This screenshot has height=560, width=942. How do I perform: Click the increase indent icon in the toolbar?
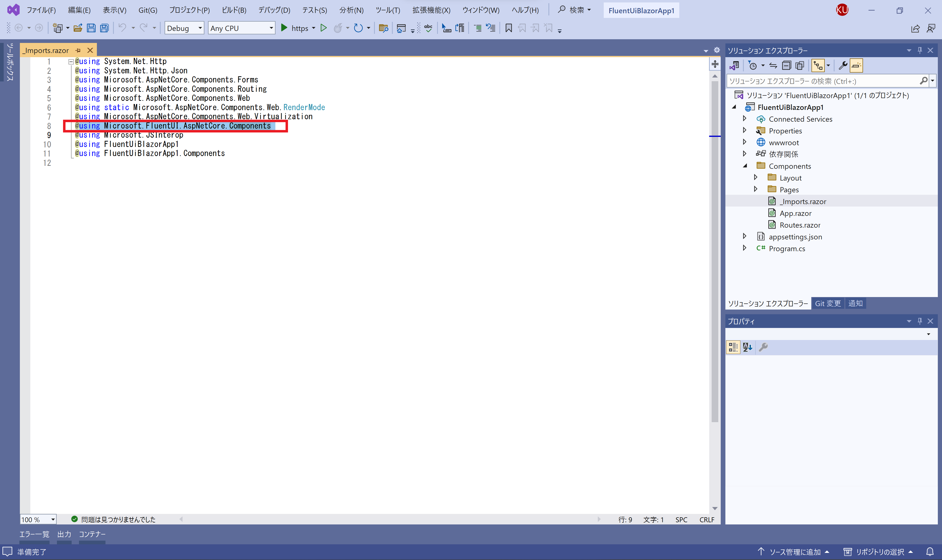[x=477, y=28]
